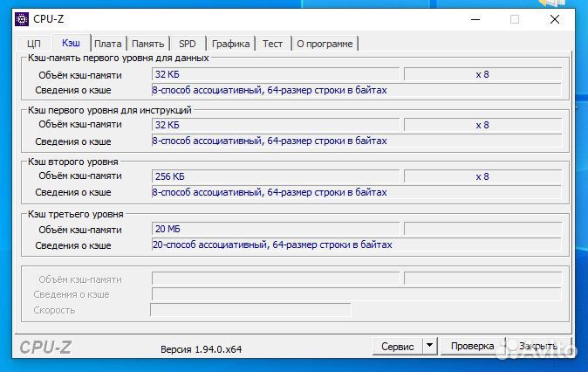Expand the Сервис dropdown arrow

click(430, 346)
